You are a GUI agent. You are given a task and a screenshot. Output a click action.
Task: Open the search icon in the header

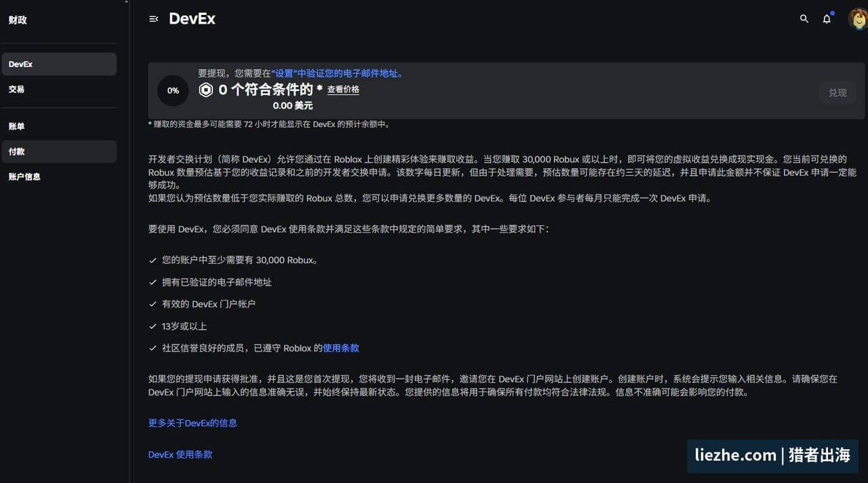tap(804, 19)
